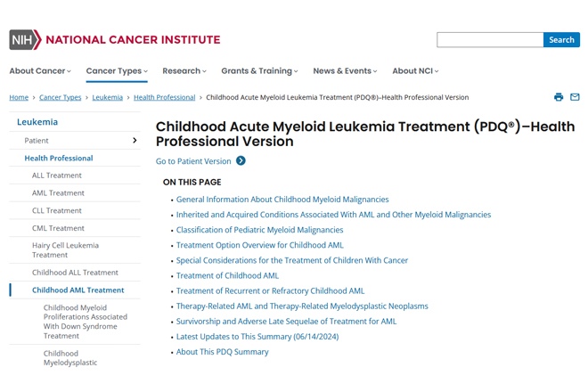This screenshot has width=588, height=392.
Task: Expand the Research navigation menu
Action: coord(184,71)
